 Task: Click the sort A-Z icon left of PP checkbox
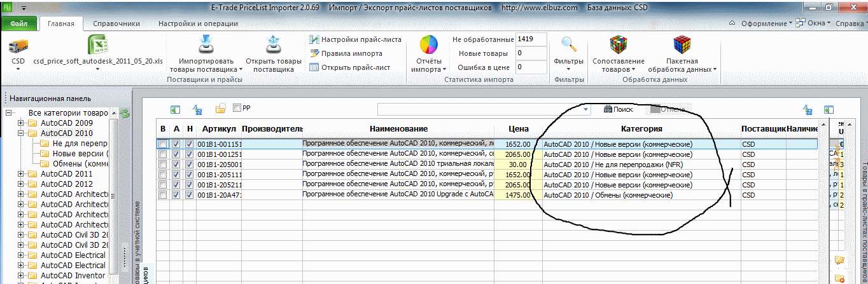point(197,109)
